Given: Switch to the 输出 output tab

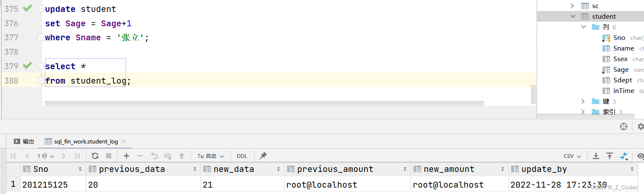Looking at the screenshot, I should [x=24, y=141].
